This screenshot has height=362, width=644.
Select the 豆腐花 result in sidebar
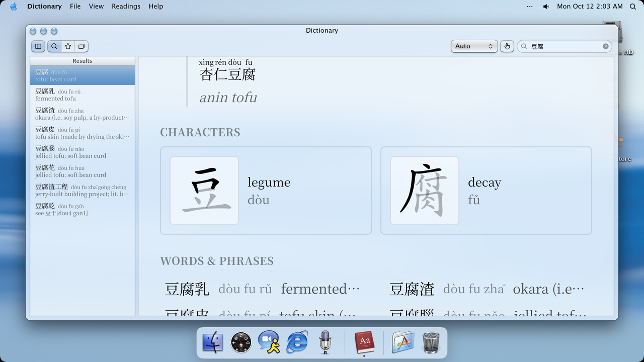(83, 171)
